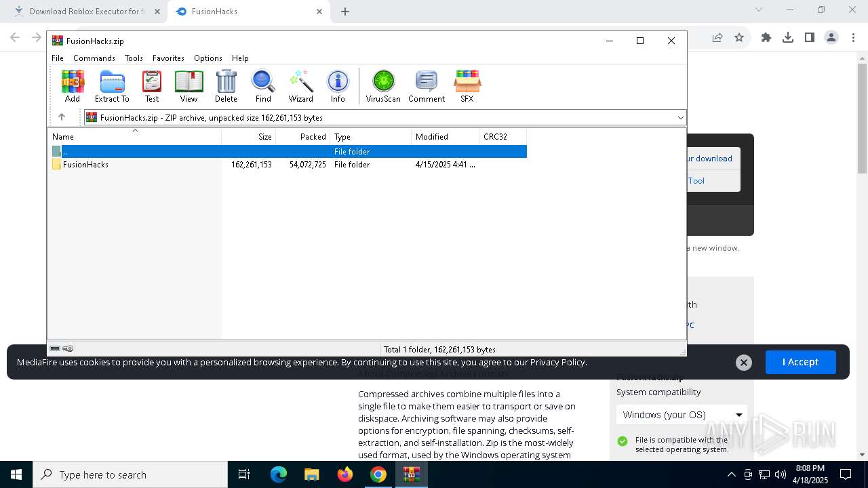The height and width of the screenshot is (488, 868).
Task: Open File Explorer from taskbar
Action: coord(311,474)
